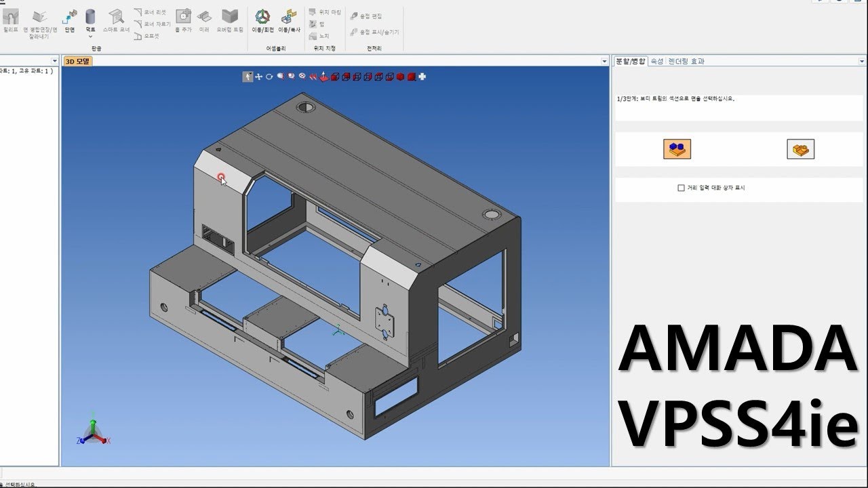The height and width of the screenshot is (488, 868).
Task: Select the 이동/복사 assembly tool
Action: [289, 20]
